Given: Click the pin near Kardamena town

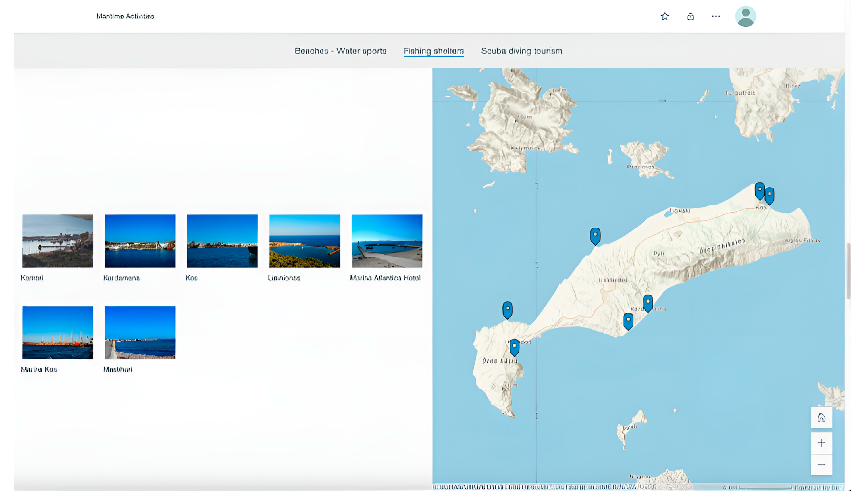Looking at the screenshot, I should point(648,303).
